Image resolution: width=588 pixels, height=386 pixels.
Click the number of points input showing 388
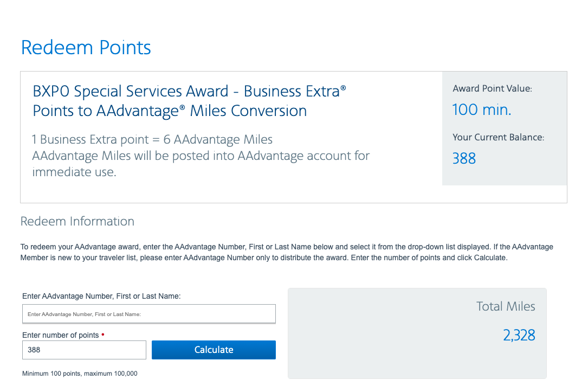pos(84,350)
